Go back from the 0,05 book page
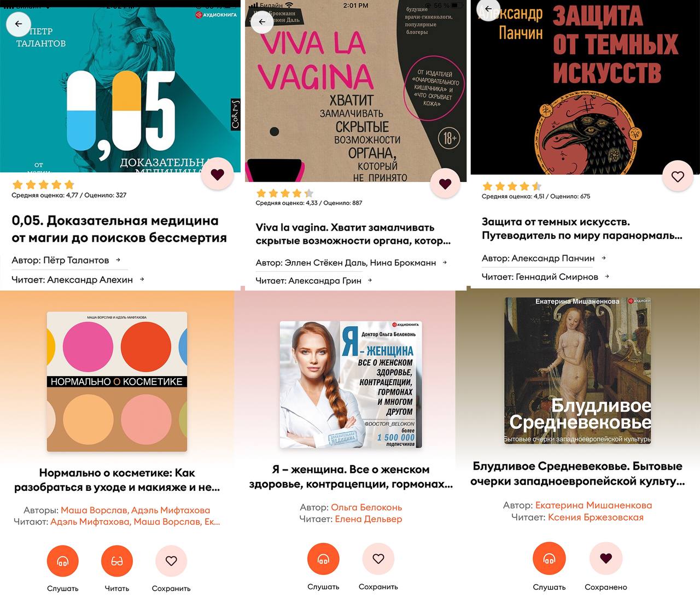 click(19, 24)
